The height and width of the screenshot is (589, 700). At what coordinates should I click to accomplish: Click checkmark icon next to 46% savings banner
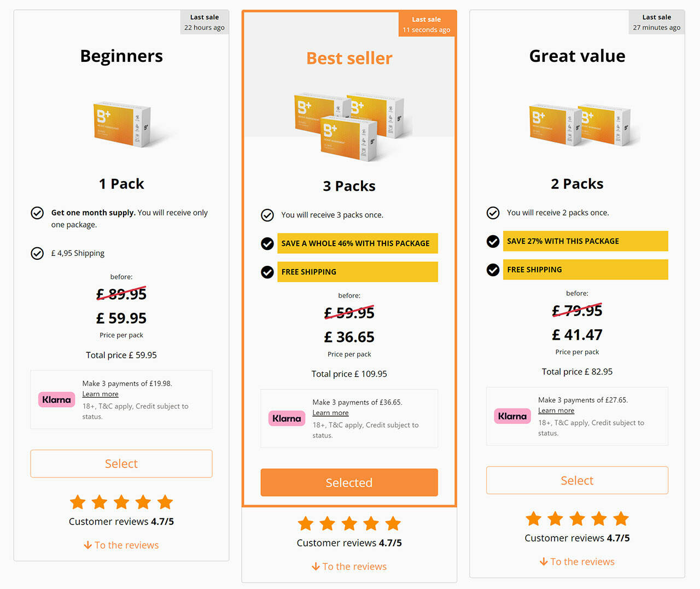(267, 243)
